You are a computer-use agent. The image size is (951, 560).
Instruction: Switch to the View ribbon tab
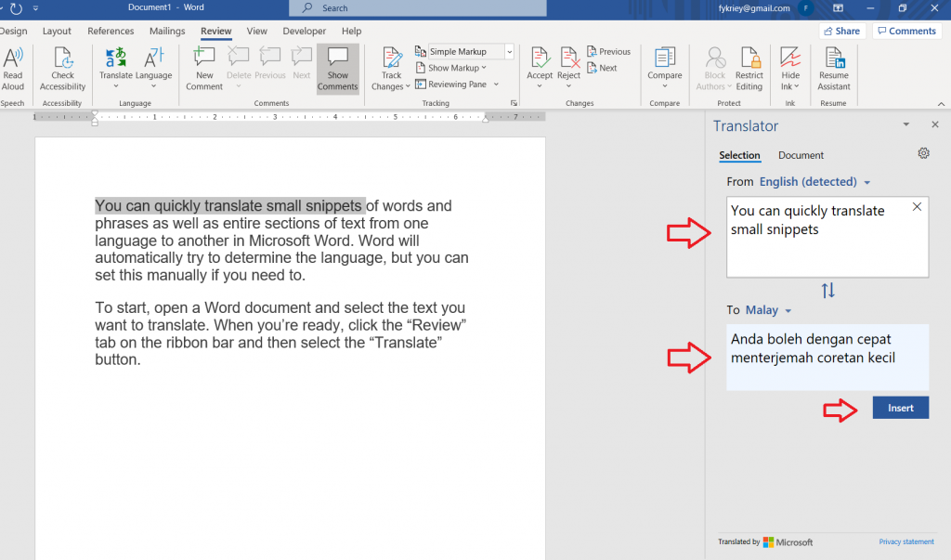point(257,32)
